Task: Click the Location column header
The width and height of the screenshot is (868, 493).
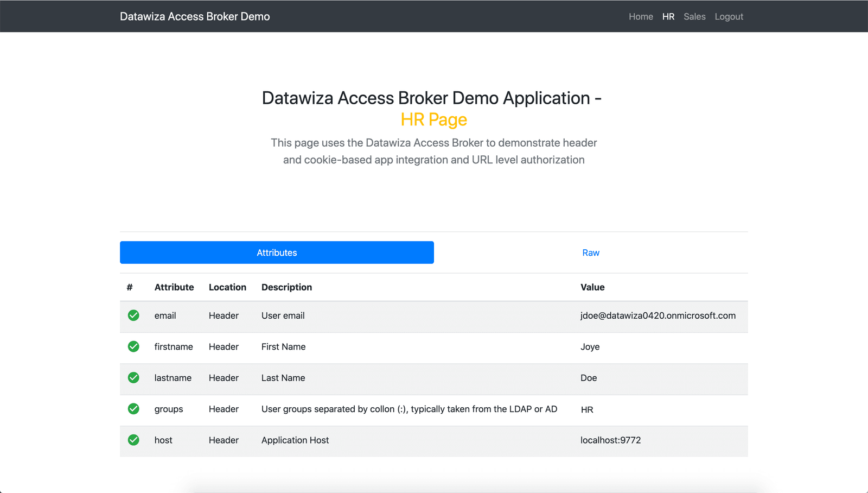Action: tap(227, 287)
